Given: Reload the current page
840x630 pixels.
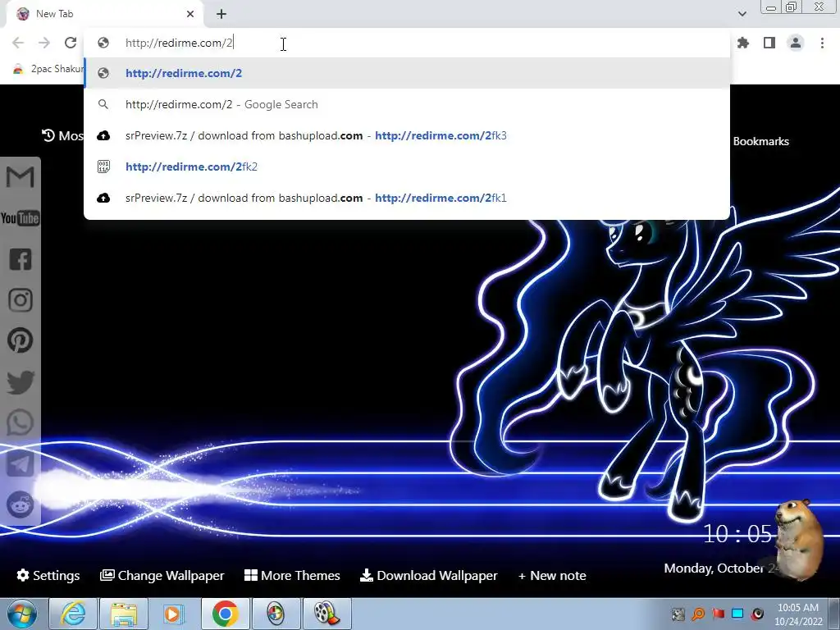Looking at the screenshot, I should pyautogui.click(x=71, y=43).
